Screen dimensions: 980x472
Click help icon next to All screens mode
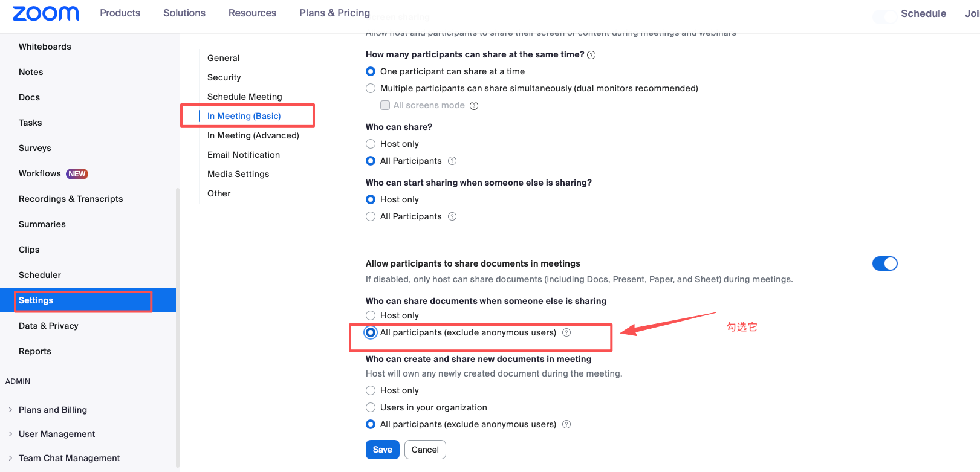pyautogui.click(x=474, y=106)
